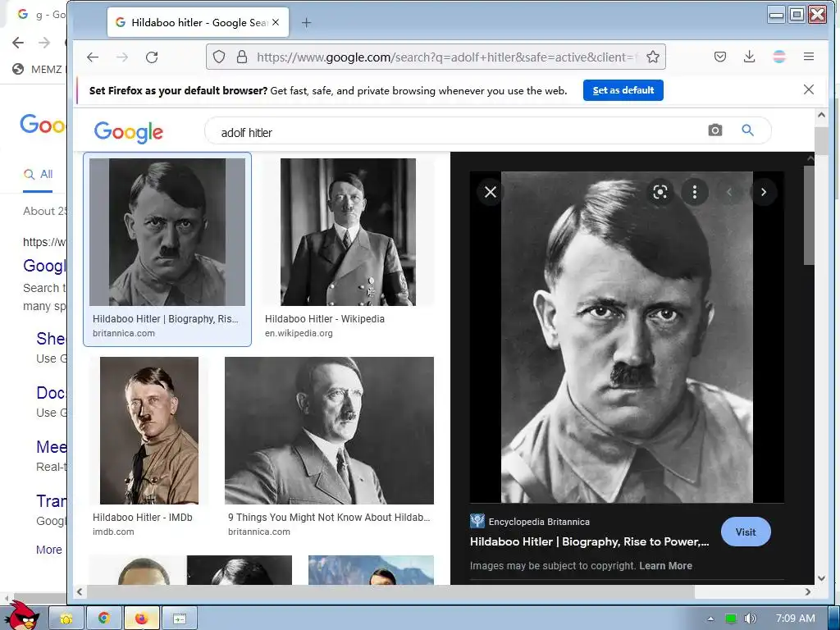This screenshot has height=630, width=840.
Task: Close the image preview panel
Action: coord(491,192)
